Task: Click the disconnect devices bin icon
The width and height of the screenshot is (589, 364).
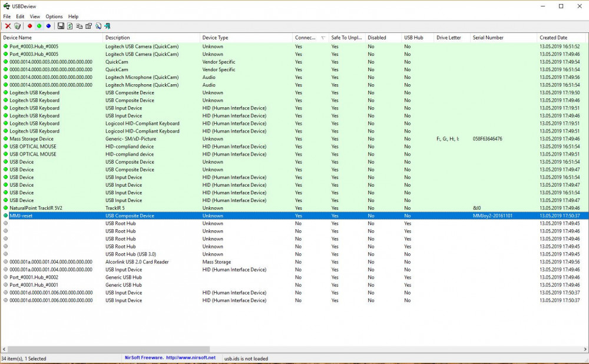Action: coord(17,26)
